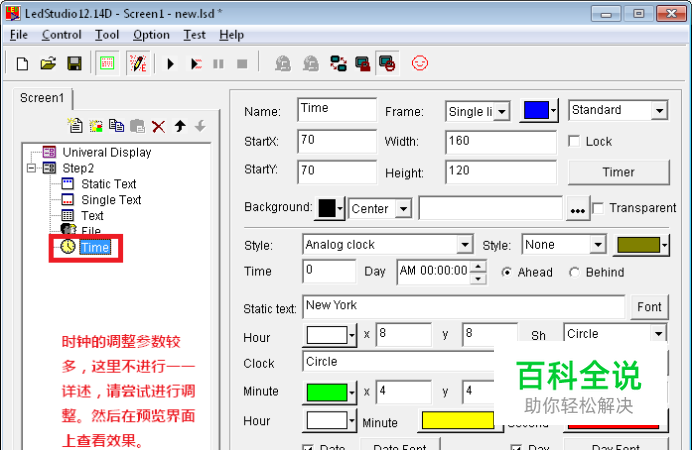Open the Option menu

click(151, 35)
